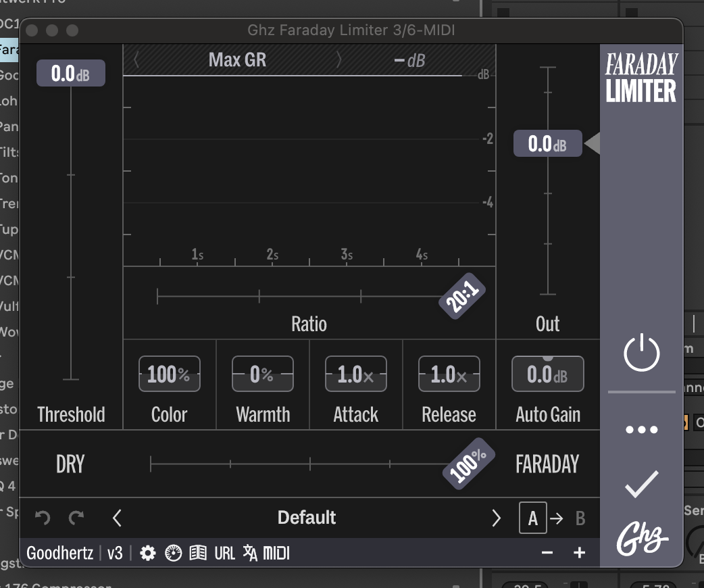Click the plus to enlarge the window
Image resolution: width=704 pixels, height=588 pixels.
[579, 552]
